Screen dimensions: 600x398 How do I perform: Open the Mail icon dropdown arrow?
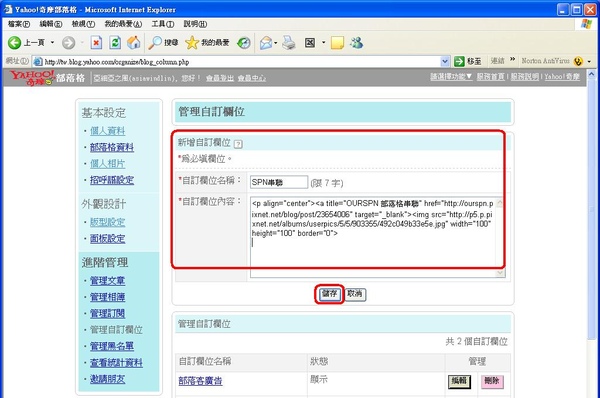pyautogui.click(x=276, y=43)
